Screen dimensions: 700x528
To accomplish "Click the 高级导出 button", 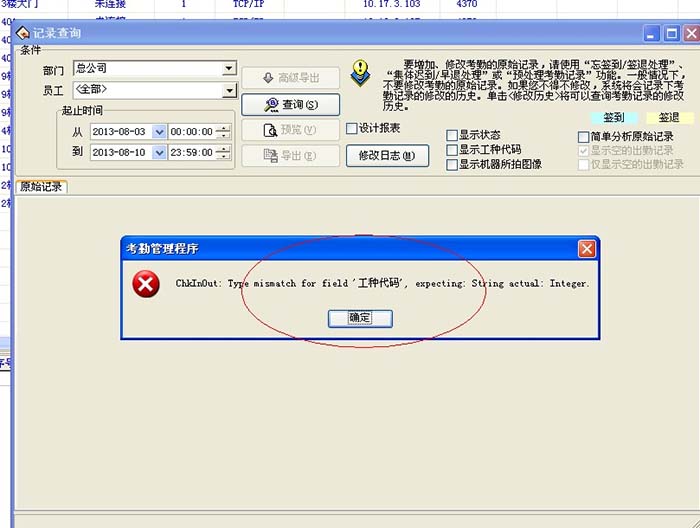I will click(291, 78).
